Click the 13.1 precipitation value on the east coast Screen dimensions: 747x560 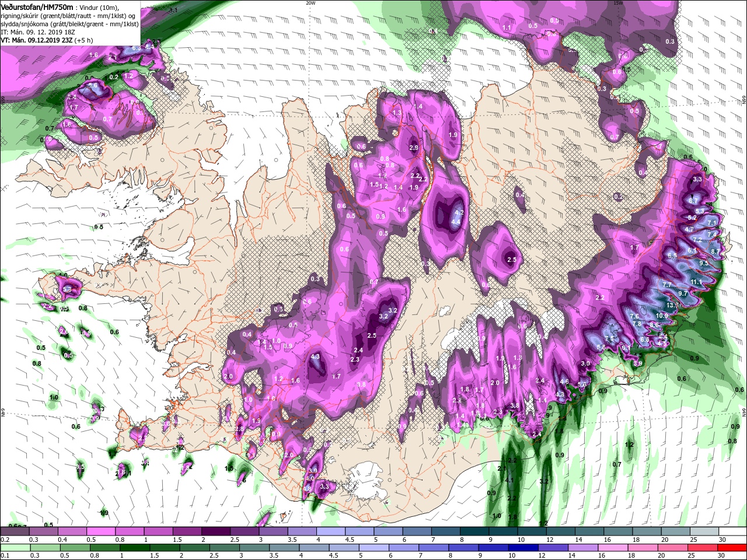672,305
